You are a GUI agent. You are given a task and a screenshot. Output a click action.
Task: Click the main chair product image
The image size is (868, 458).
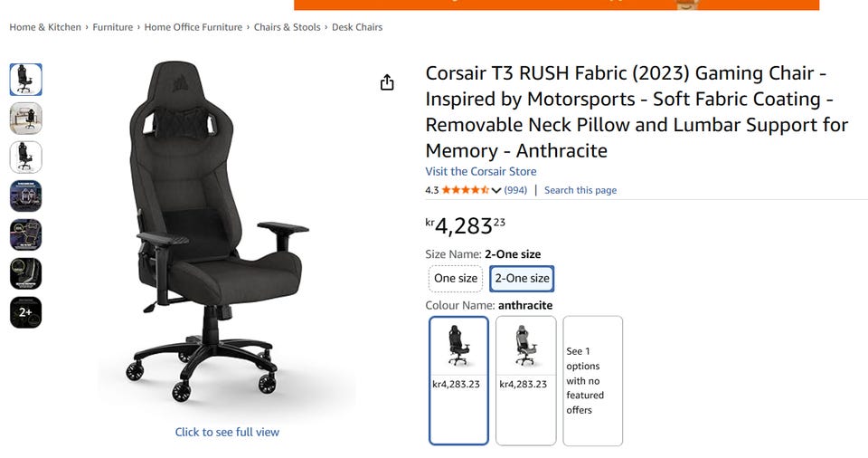pyautogui.click(x=226, y=235)
